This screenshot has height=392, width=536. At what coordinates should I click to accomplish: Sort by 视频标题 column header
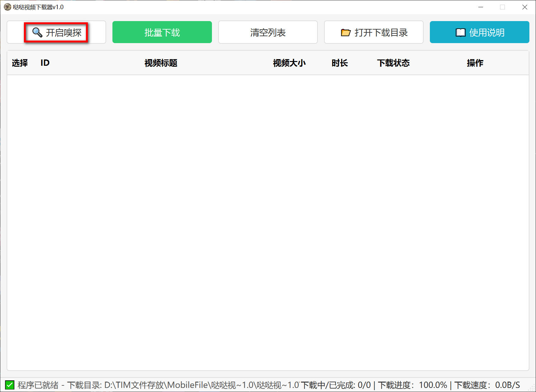pyautogui.click(x=161, y=63)
